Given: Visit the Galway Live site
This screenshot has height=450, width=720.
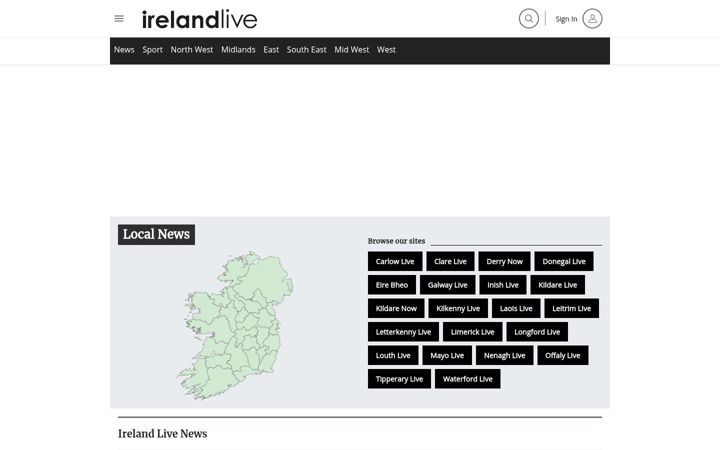Looking at the screenshot, I should pos(448,285).
